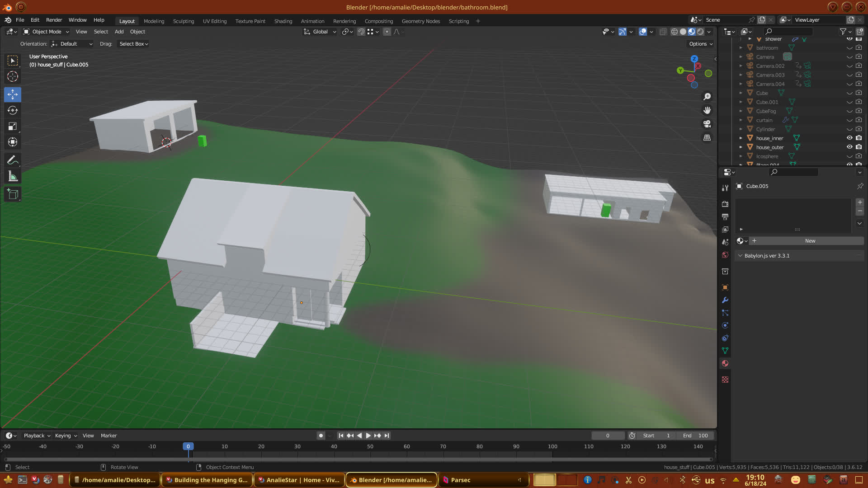Toggle viewport visibility of house_outer

[x=849, y=147]
